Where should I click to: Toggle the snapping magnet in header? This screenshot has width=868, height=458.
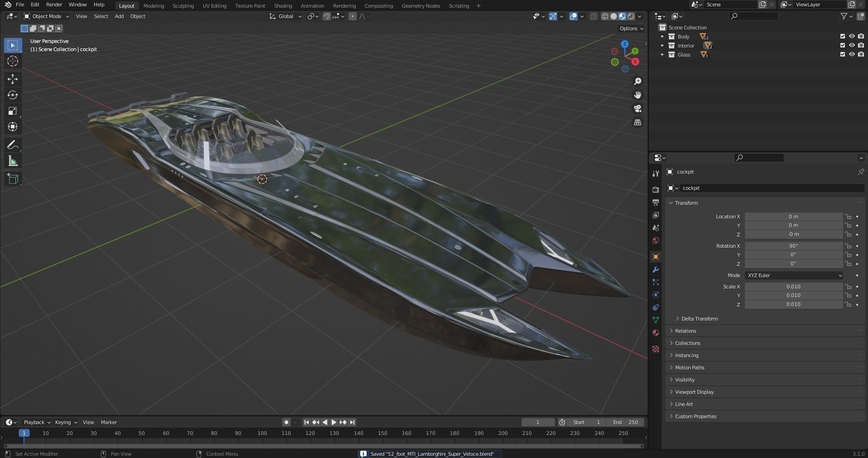point(326,16)
